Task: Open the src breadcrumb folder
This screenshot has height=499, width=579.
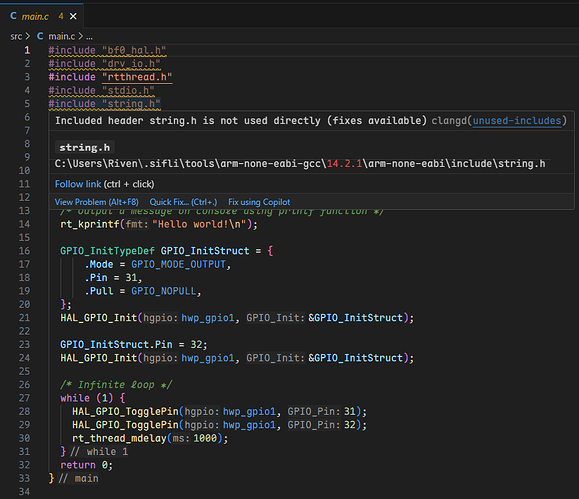Action: click(x=16, y=36)
